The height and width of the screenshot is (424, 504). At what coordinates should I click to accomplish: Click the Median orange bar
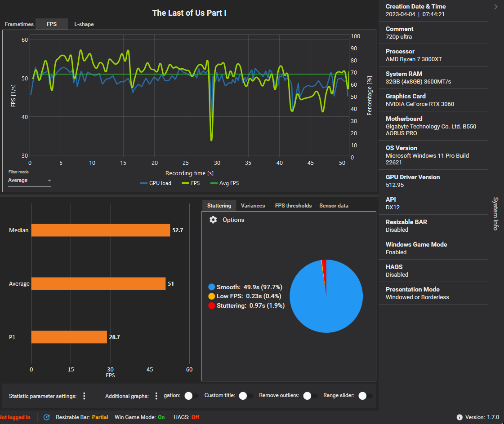click(x=101, y=230)
